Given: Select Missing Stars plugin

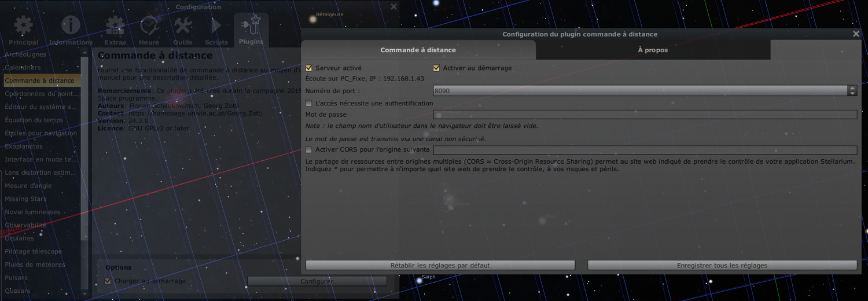Looking at the screenshot, I should (x=42, y=199).
